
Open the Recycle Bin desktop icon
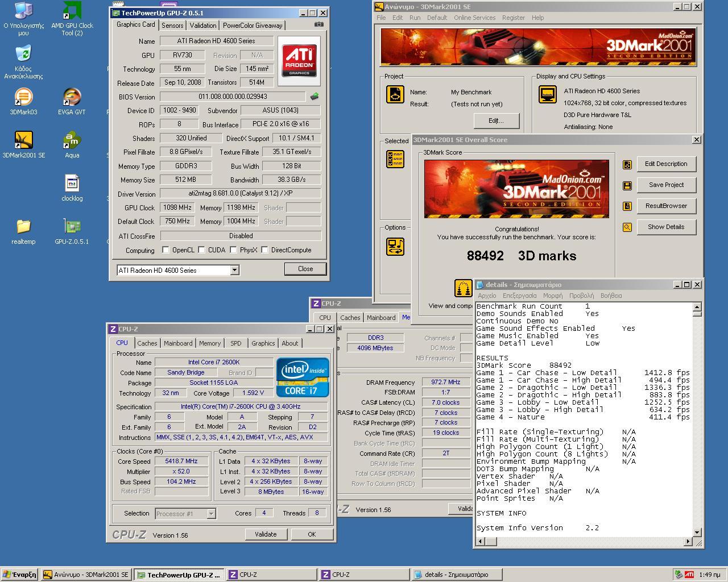click(x=23, y=63)
